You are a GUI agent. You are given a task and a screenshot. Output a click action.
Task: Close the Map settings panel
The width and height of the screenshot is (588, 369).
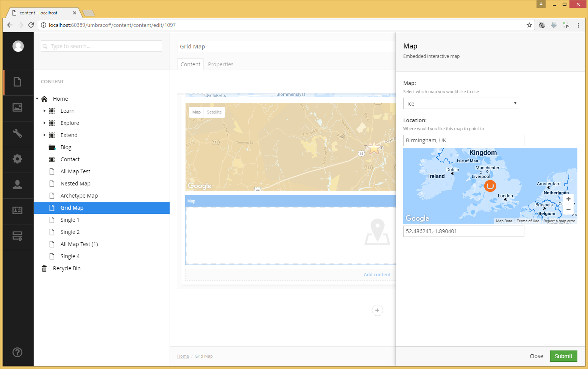(x=536, y=356)
